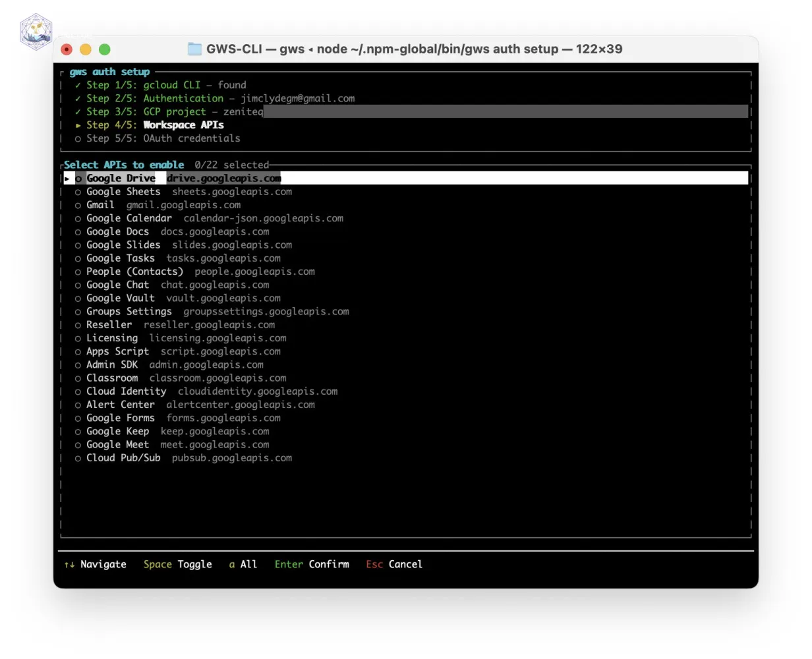Screen dimensions: 812x659
Task: Click the 0/22 selected counter
Action: pos(232,165)
